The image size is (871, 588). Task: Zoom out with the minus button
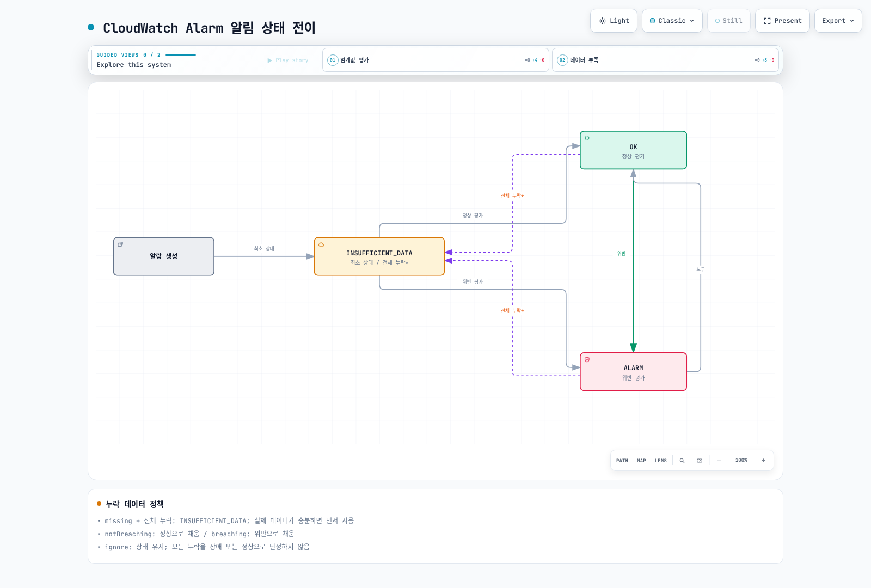(719, 461)
